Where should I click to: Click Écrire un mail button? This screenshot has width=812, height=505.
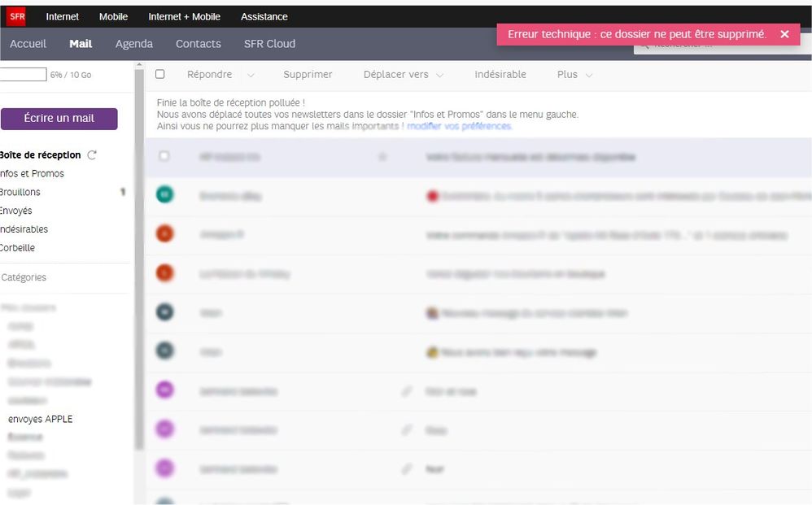tap(59, 119)
